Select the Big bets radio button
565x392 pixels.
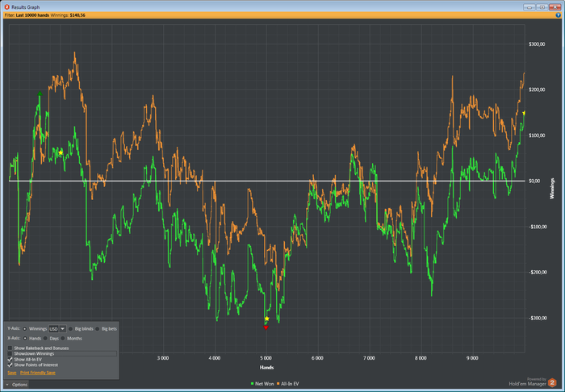[x=98, y=328]
